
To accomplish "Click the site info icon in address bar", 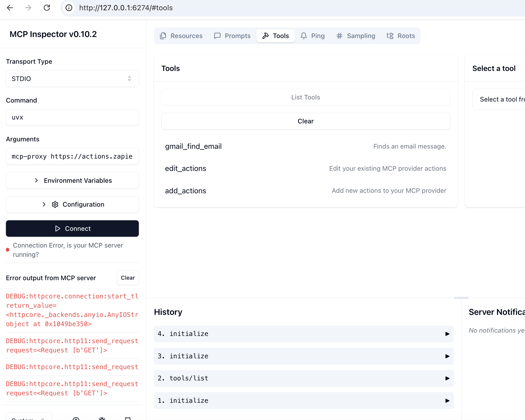I will pos(69,8).
